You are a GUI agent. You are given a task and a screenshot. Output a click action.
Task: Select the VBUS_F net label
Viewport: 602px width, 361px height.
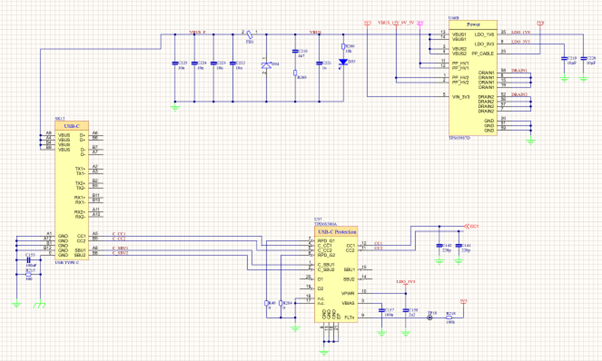click(x=198, y=32)
